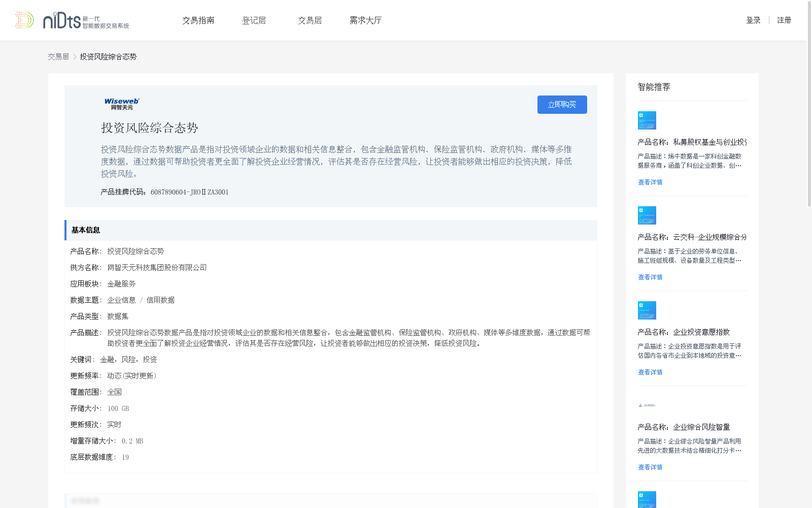Open the 交易层 nav menu
The width and height of the screenshot is (812, 508).
click(x=310, y=20)
